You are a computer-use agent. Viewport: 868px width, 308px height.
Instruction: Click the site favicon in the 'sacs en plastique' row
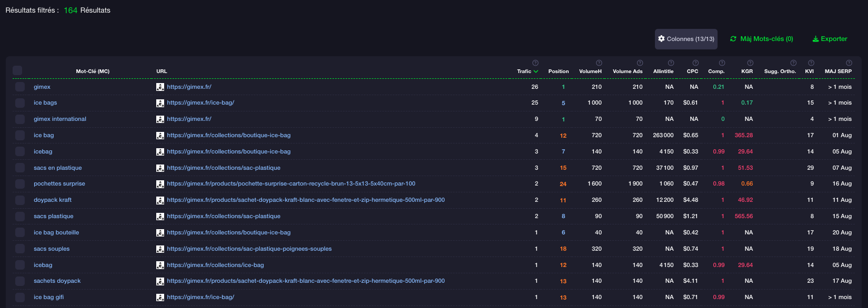pos(160,168)
